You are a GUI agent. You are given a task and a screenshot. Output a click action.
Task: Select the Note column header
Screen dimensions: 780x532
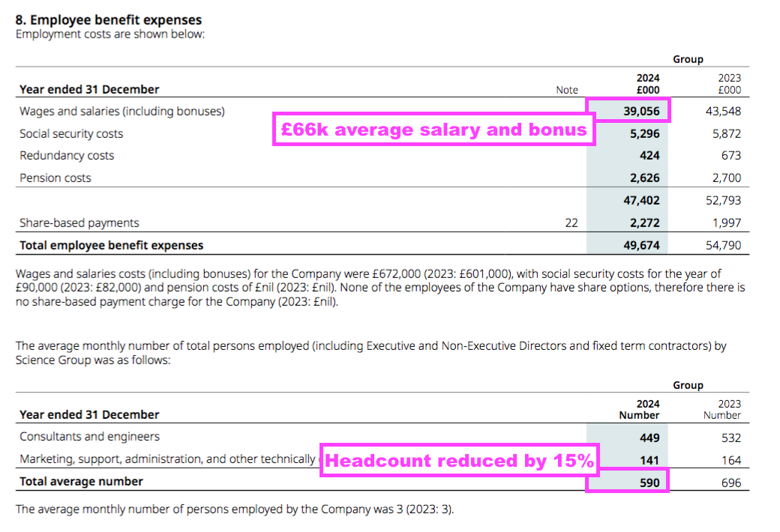(567, 90)
